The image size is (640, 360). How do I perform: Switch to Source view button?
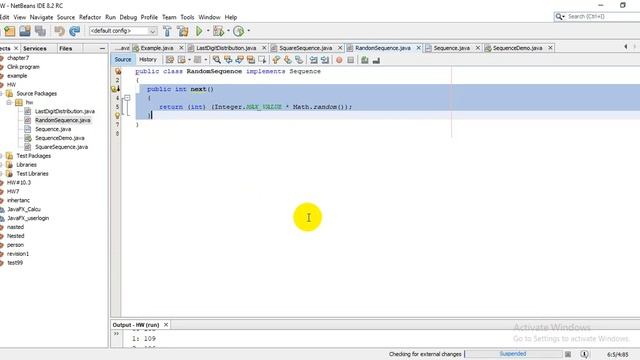123,60
